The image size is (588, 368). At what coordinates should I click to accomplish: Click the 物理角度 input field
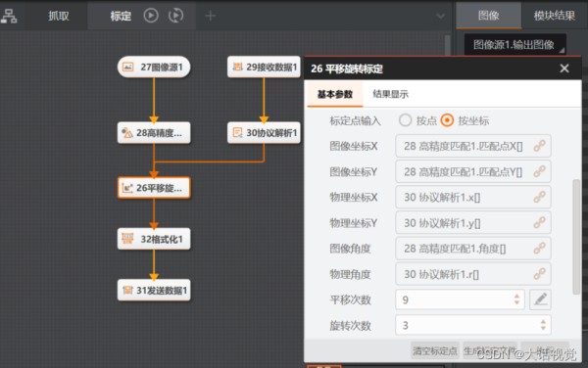pos(473,274)
